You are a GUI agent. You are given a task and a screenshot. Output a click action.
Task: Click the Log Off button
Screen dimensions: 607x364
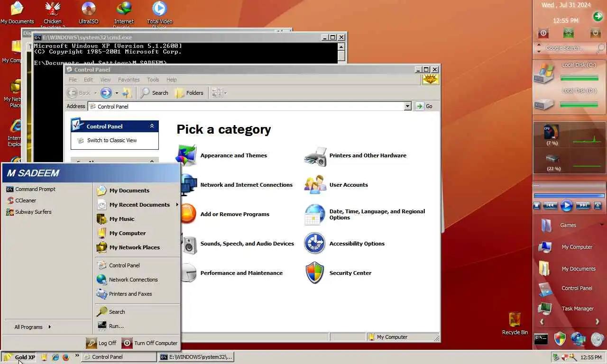(101, 343)
